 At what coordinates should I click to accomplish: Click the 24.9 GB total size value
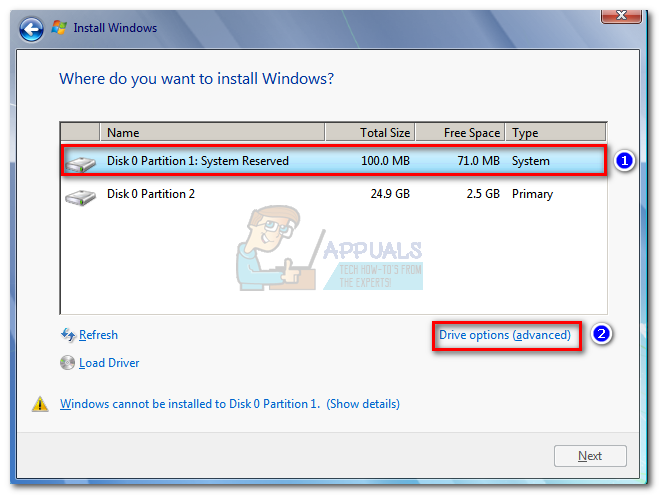(390, 194)
